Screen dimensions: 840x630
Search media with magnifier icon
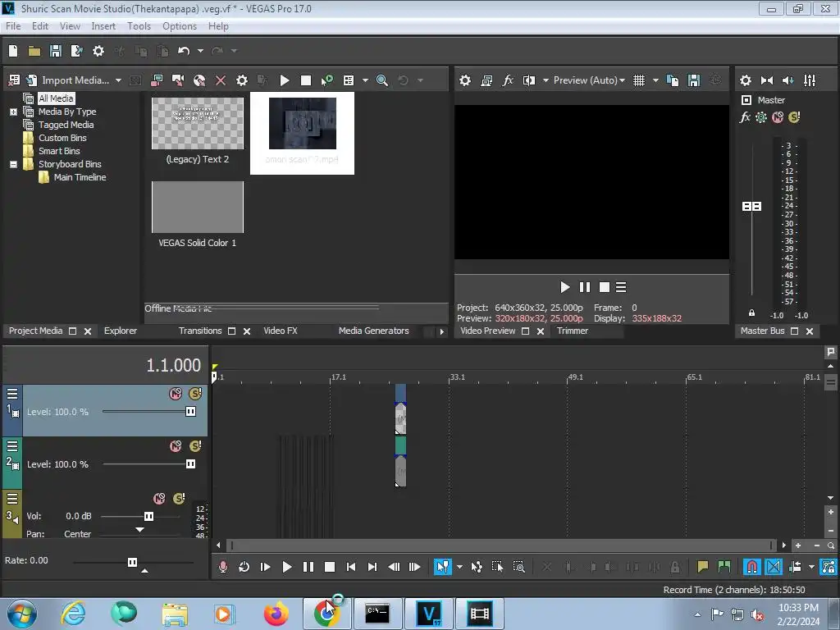[x=382, y=80]
